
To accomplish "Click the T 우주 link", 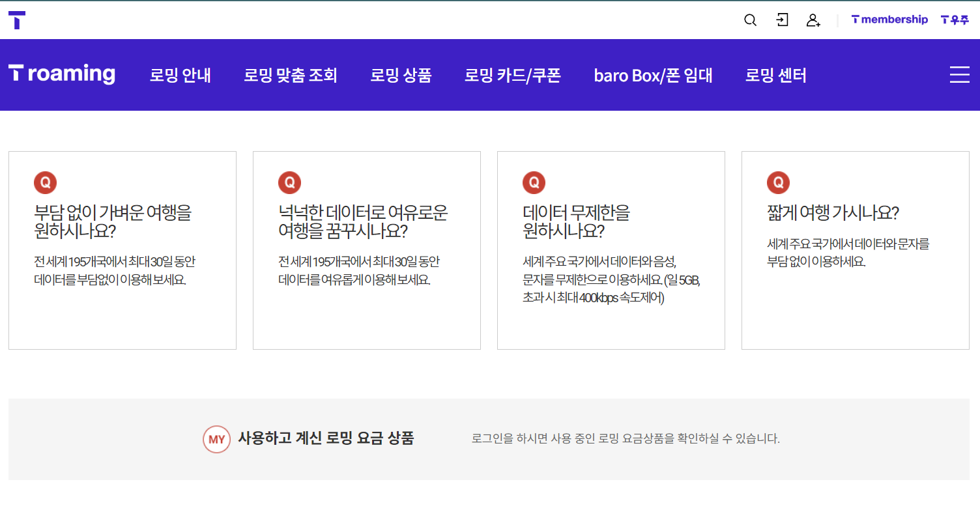I will pyautogui.click(x=955, y=20).
